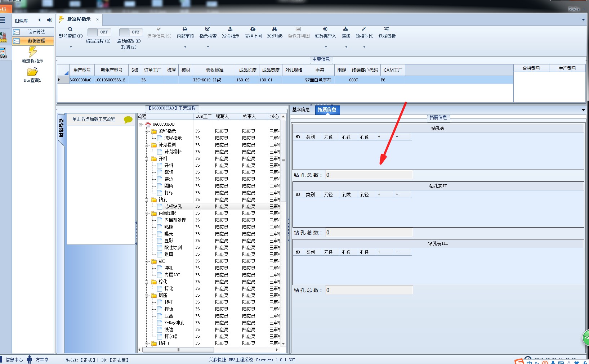The width and height of the screenshot is (589, 364).
Task: Click the 组件库 pin panel icon
Action: click(x=50, y=20)
